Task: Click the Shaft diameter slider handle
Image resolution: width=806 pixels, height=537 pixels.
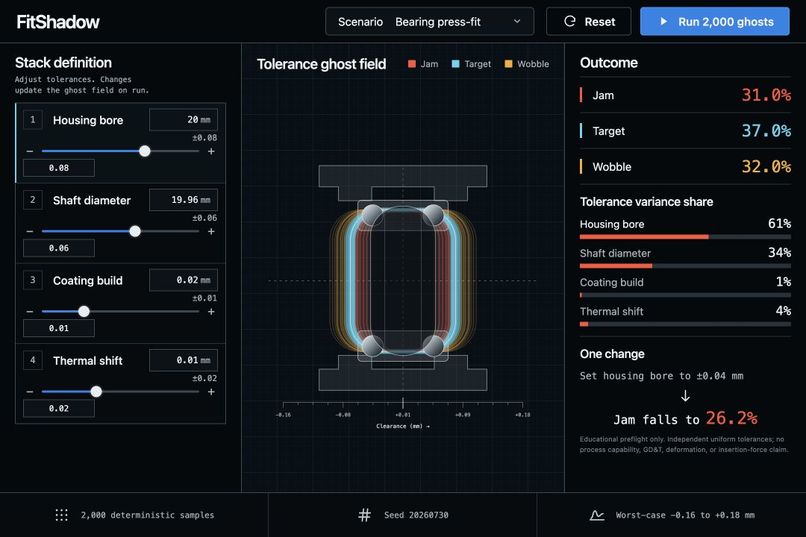Action: pos(135,231)
